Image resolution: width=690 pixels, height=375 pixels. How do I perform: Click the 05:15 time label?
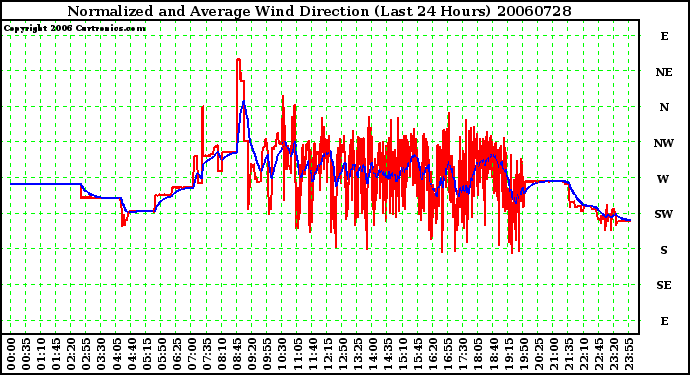pyautogui.click(x=147, y=354)
